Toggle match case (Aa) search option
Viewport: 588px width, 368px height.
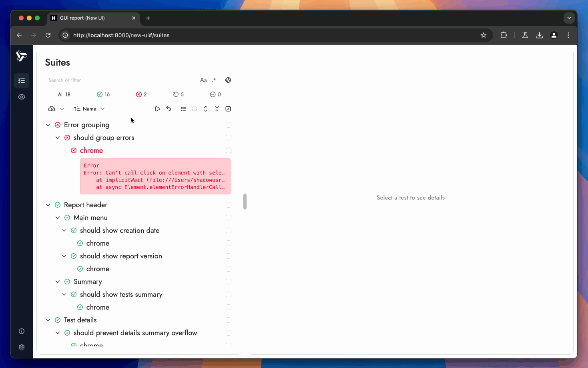(x=203, y=80)
